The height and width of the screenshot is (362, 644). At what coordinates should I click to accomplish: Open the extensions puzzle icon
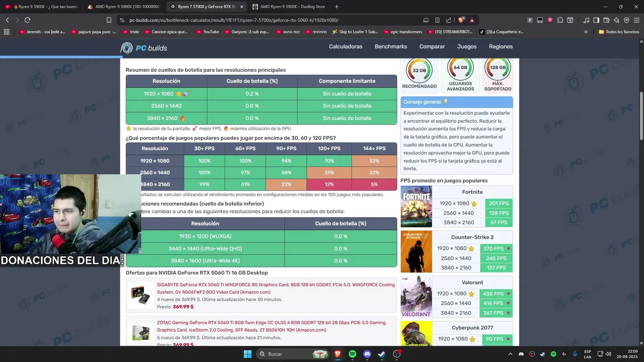click(x=560, y=20)
